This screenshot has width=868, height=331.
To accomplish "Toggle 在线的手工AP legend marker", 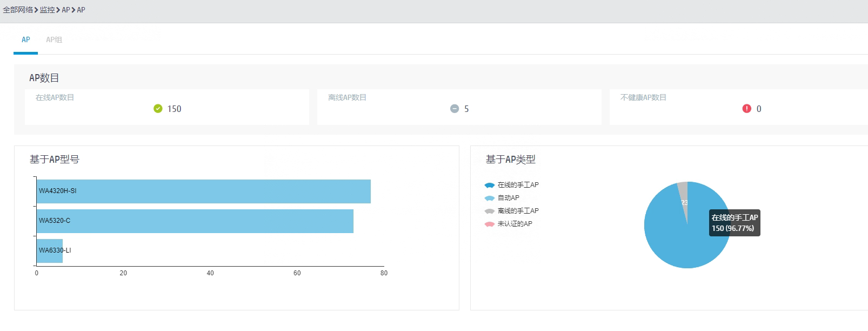I will pyautogui.click(x=490, y=185).
